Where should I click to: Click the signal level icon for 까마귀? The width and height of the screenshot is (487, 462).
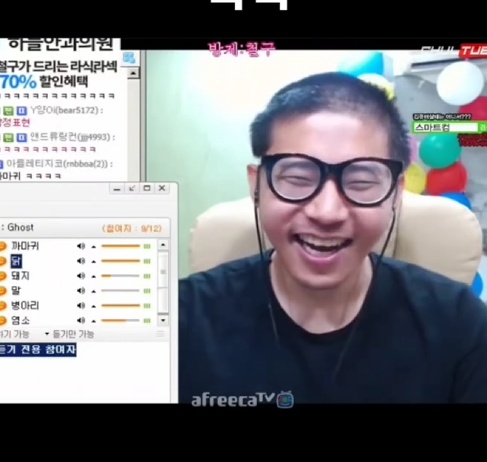coord(147,246)
